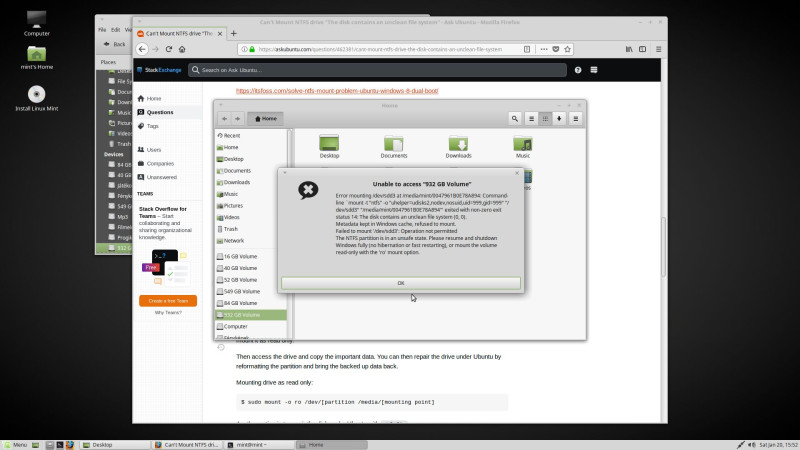Select 84 GB Volume in the Home sidebar
Screen dimensions: 800x450
click(251, 303)
